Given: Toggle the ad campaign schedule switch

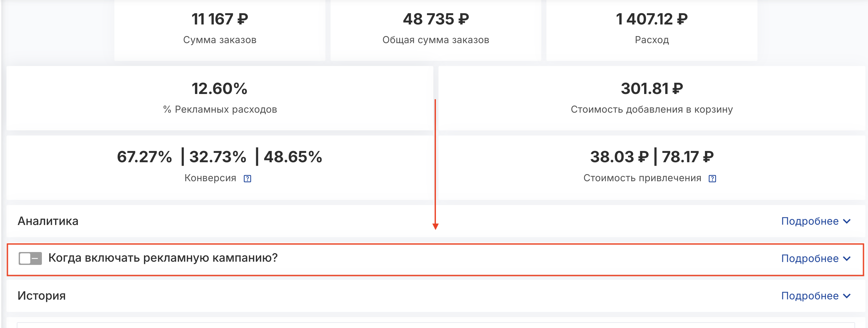Looking at the screenshot, I should (x=30, y=258).
